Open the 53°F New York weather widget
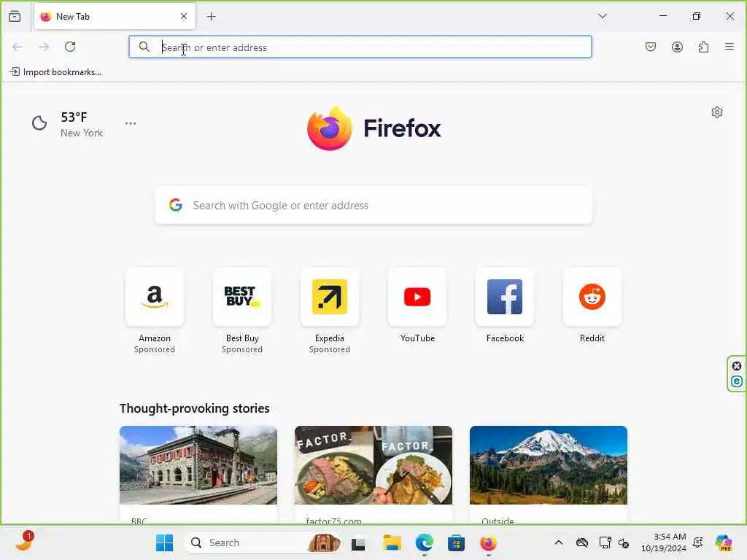Image resolution: width=747 pixels, height=560 pixels. [67, 124]
